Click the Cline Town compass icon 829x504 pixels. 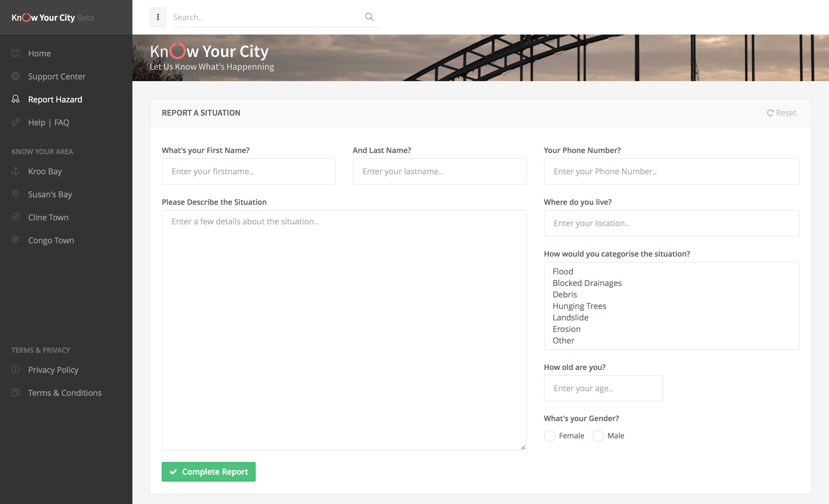tap(16, 217)
